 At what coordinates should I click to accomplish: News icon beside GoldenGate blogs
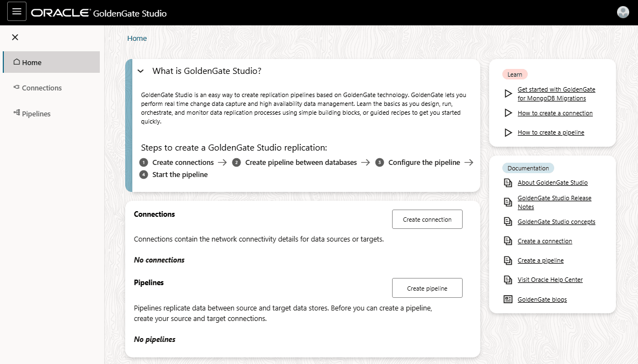pos(508,299)
